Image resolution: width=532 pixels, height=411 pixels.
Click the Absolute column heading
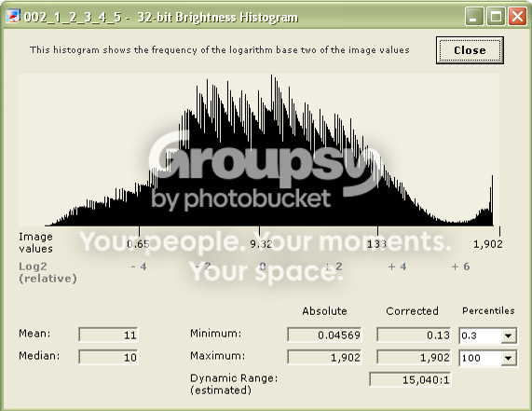(324, 311)
